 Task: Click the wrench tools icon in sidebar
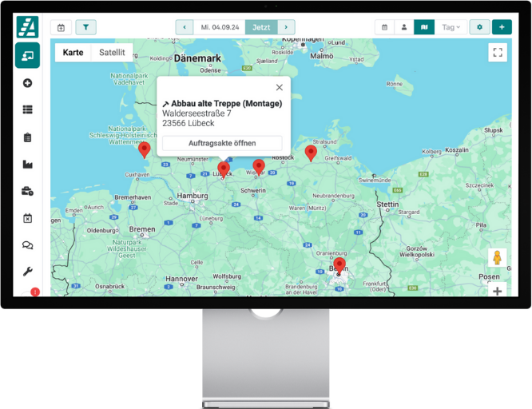point(27,272)
